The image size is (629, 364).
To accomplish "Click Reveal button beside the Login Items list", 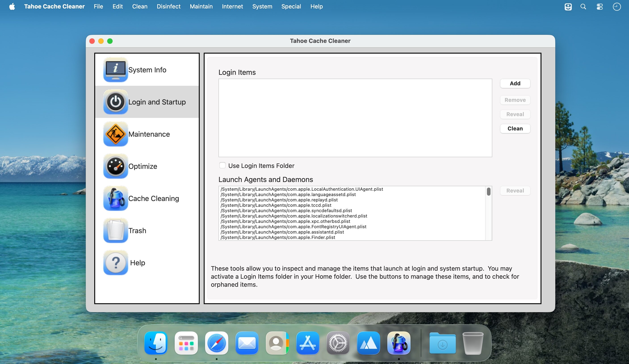I will tap(515, 114).
